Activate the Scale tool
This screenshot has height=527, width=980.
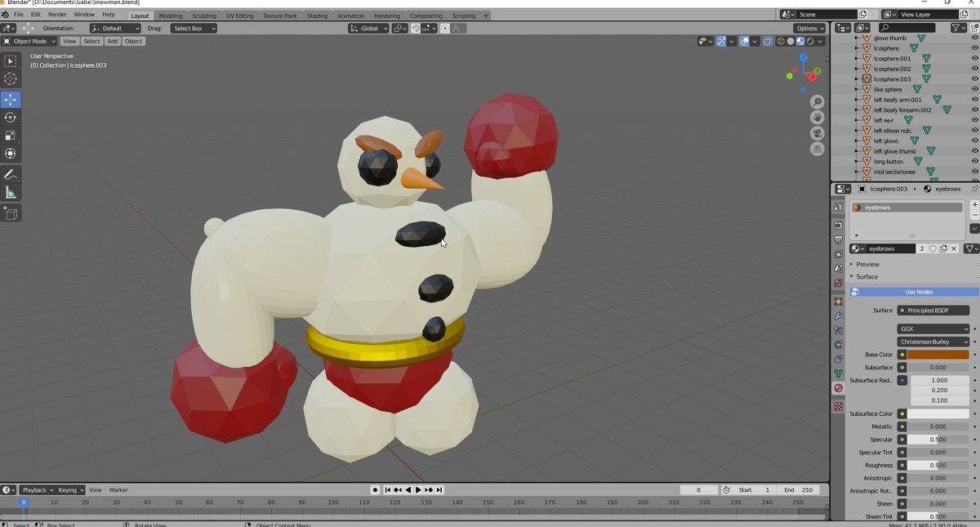(x=11, y=136)
